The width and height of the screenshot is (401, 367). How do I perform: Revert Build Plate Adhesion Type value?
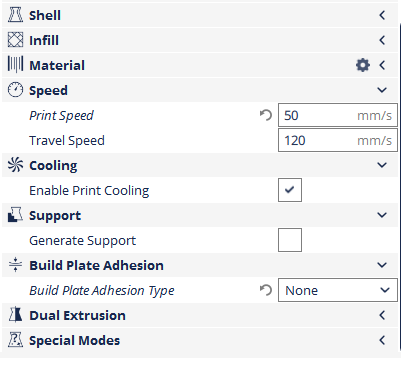coord(266,290)
